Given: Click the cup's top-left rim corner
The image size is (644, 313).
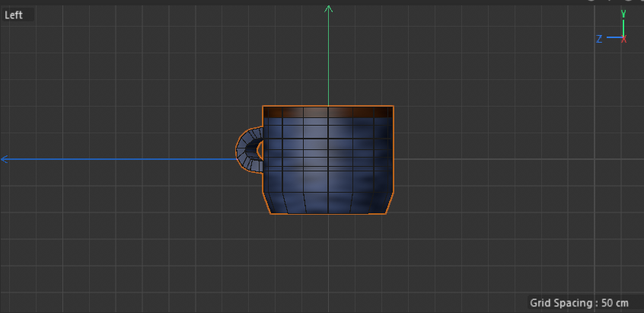Looking at the screenshot, I should 263,107.
